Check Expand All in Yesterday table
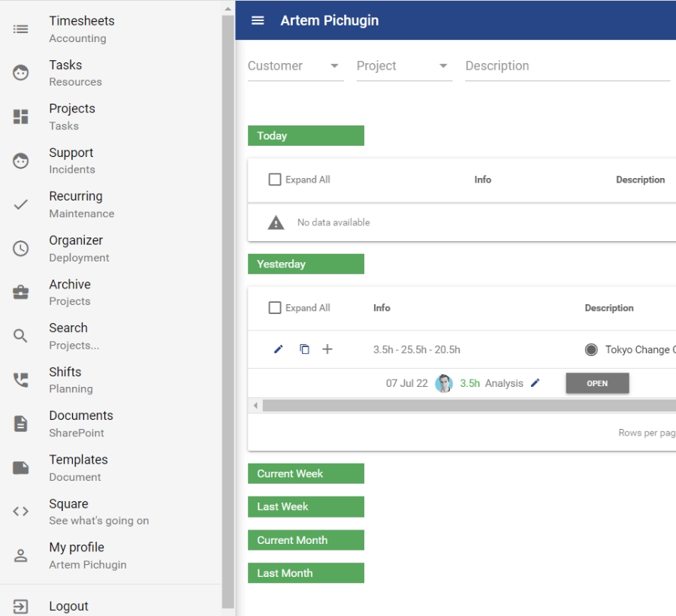676x616 pixels. [275, 308]
